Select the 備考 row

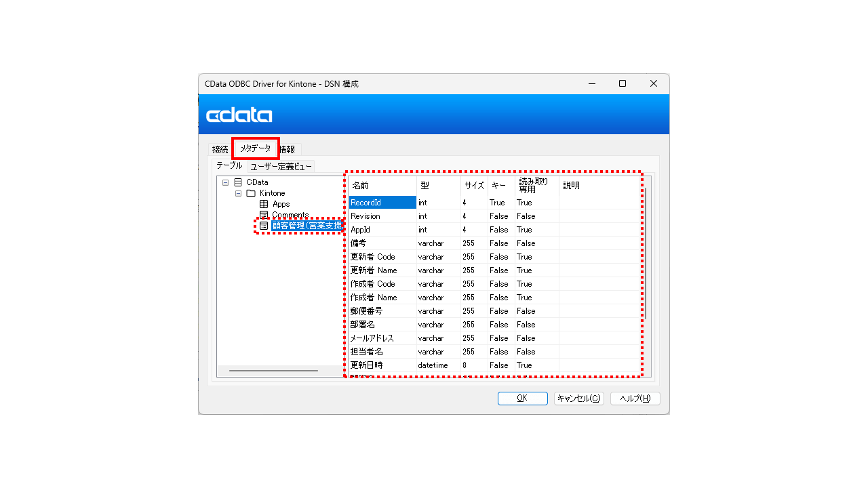[x=494, y=243]
